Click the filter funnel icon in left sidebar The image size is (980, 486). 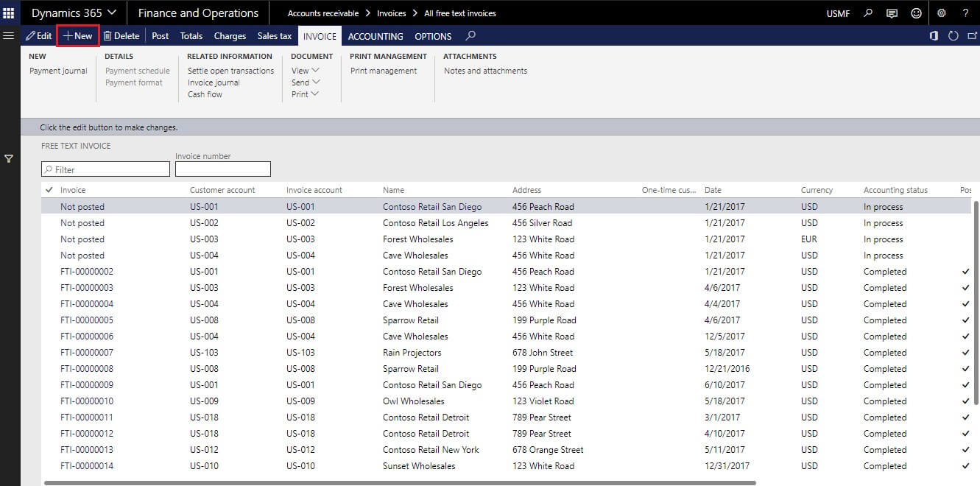click(x=9, y=158)
